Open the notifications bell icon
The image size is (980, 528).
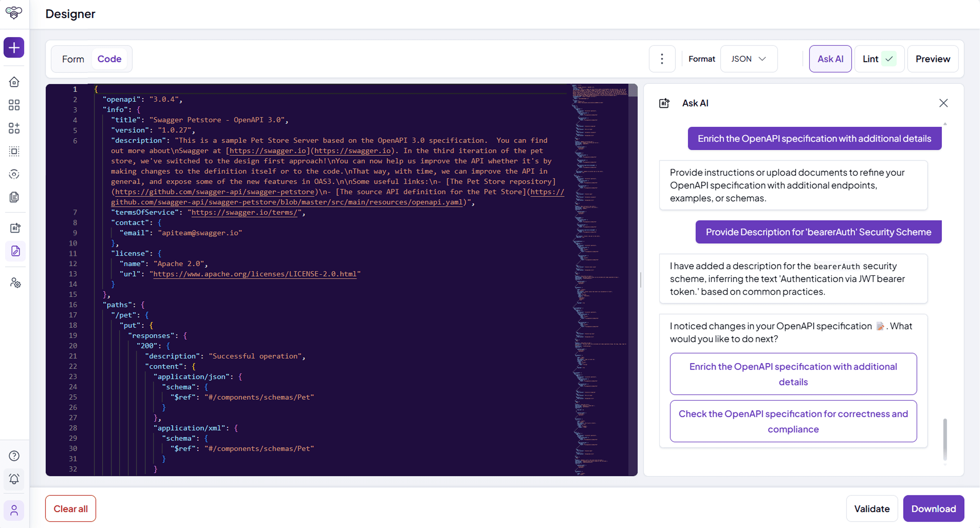pos(14,479)
